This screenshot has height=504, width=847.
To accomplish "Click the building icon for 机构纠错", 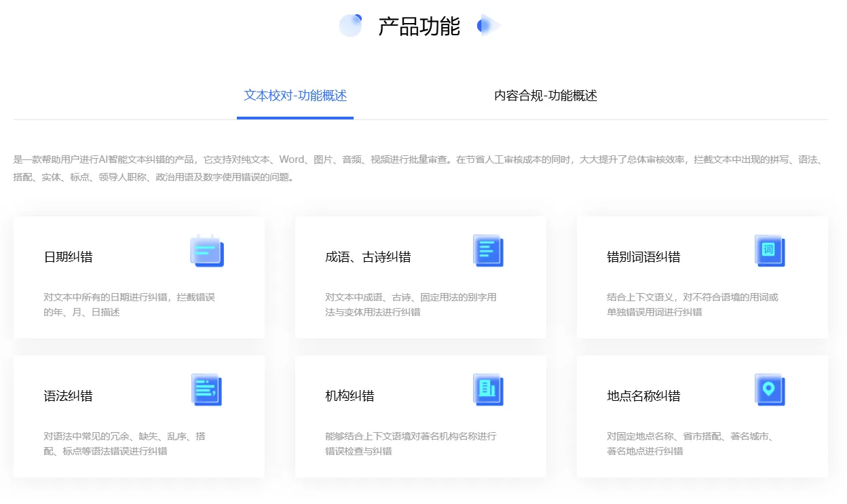I will [x=488, y=389].
